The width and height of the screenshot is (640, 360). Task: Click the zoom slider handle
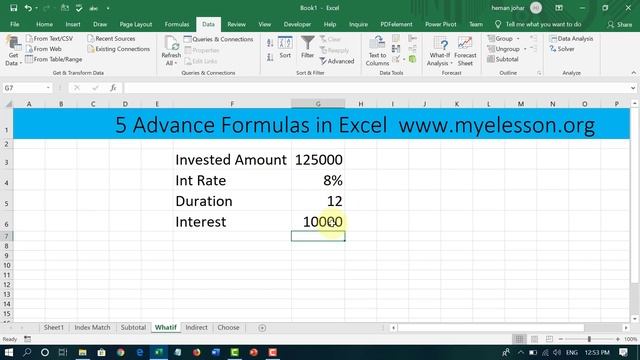click(x=589, y=339)
